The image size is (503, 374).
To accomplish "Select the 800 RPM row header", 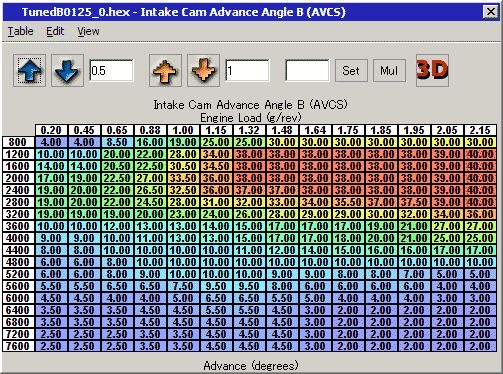I will click(18, 142).
